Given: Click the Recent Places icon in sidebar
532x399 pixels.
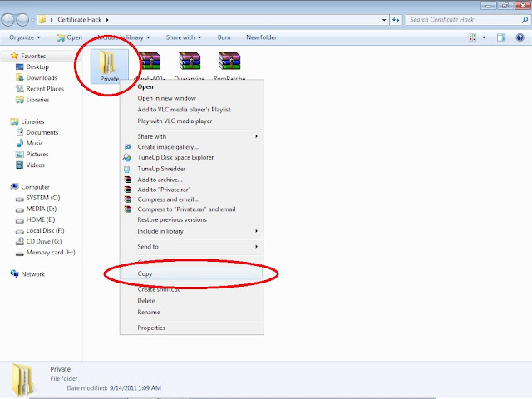Looking at the screenshot, I should (20, 89).
